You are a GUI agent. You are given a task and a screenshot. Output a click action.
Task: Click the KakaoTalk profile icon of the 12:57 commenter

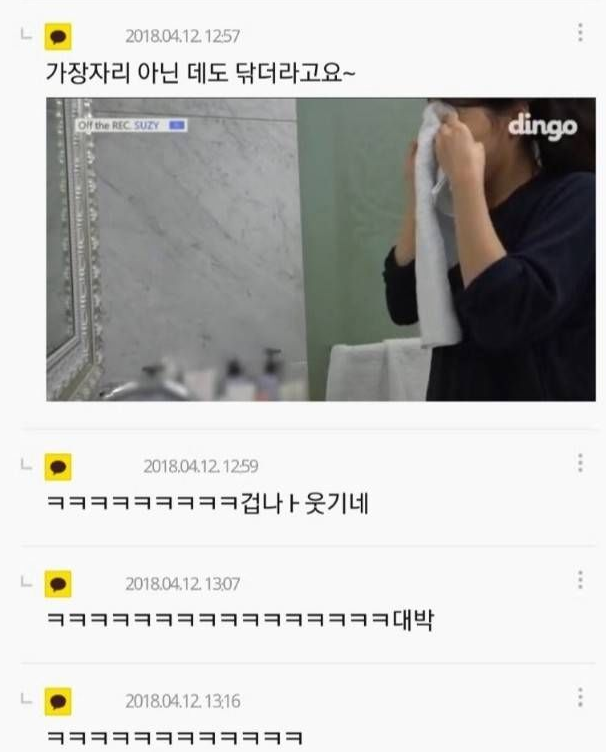tap(58, 36)
